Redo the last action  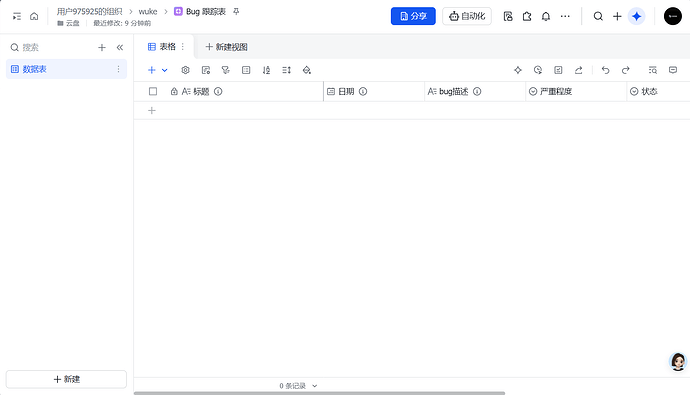pos(625,70)
